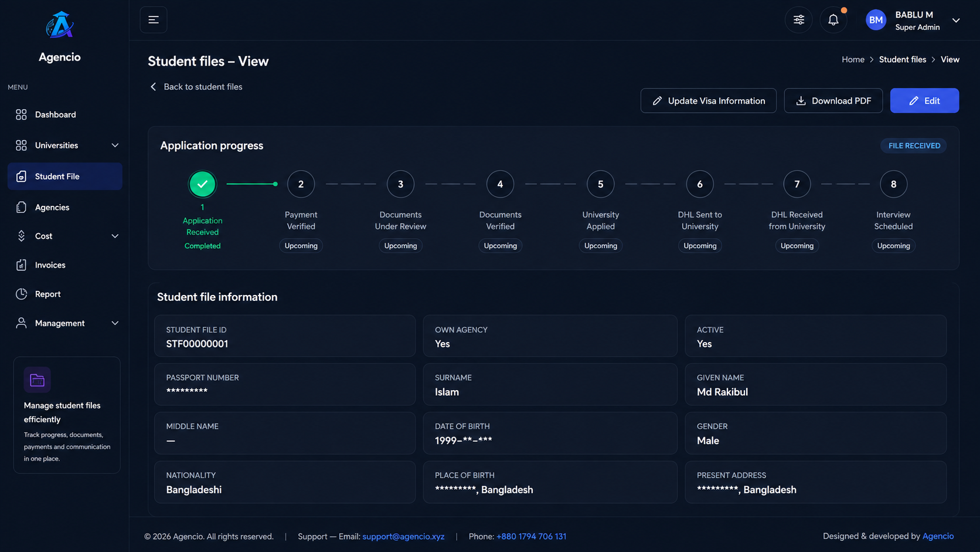Screen dimensions: 980x552
Task: Click the Student File icon in sidebar
Action: [x=21, y=176]
